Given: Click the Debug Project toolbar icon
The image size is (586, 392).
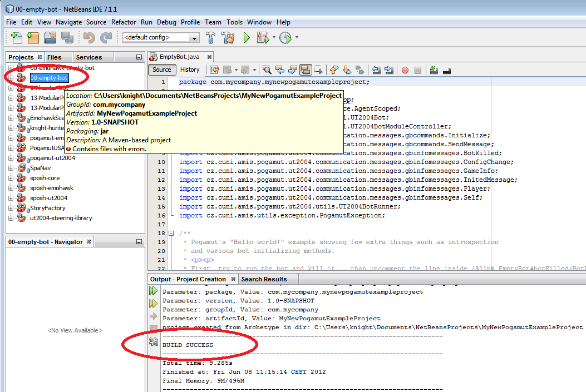Looking at the screenshot, I should coord(263,37).
